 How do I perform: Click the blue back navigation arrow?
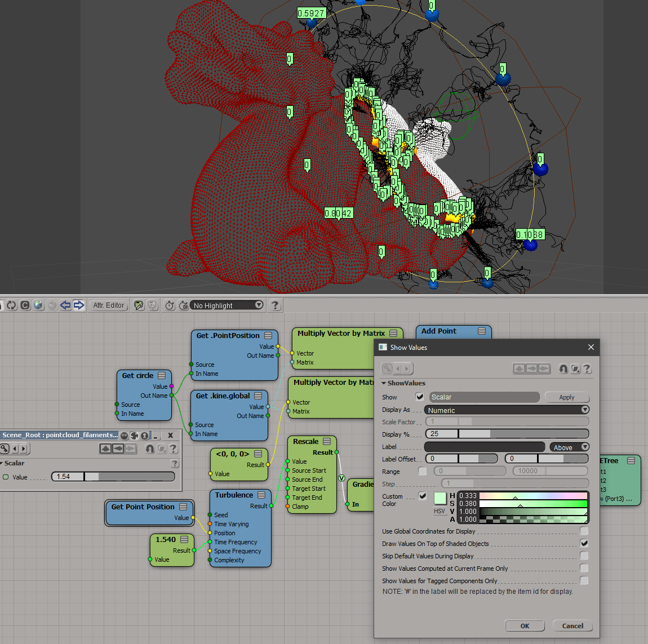[x=65, y=305]
